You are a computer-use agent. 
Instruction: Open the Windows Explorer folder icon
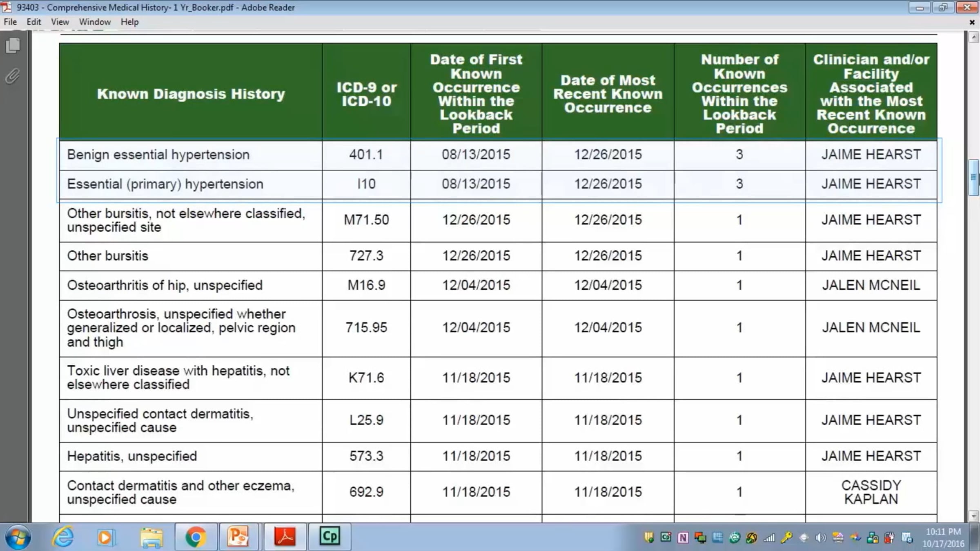pos(151,537)
